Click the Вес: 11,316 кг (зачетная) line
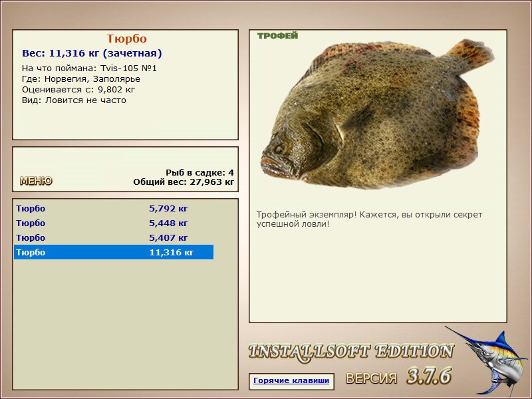This screenshot has width=532, height=399. pos(92,53)
